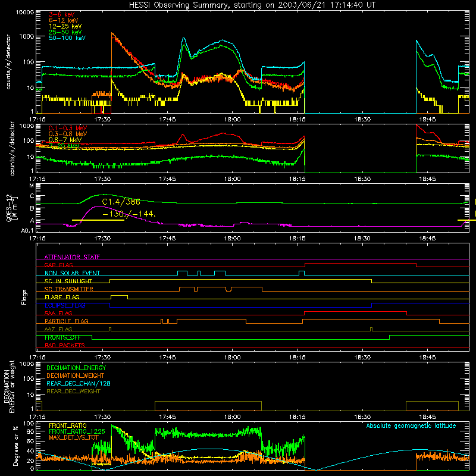This screenshot has height=476, width=476.
Task: Click the GOES-12 axis label
Action: 11,208
